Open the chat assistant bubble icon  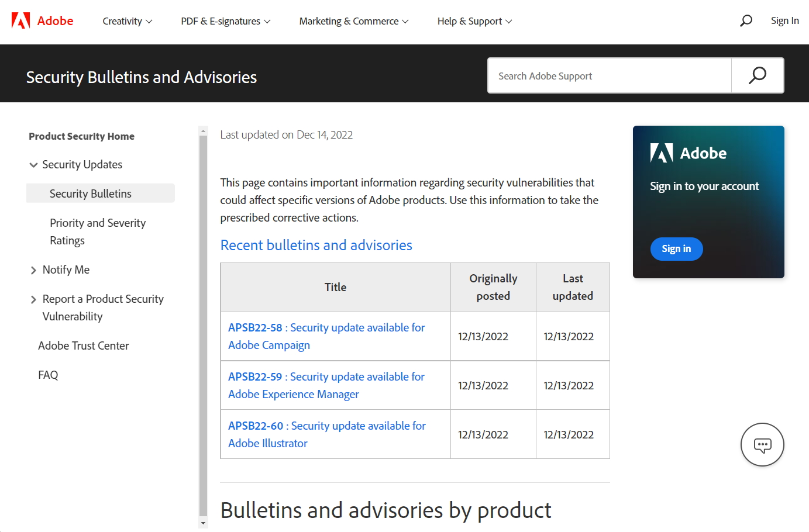pos(762,445)
